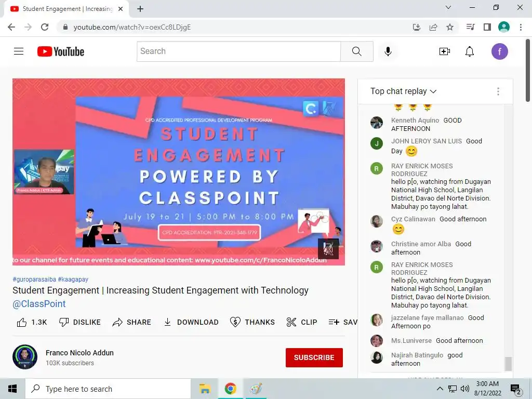
Task: Open the Chrome three-dot menu
Action: point(521,27)
